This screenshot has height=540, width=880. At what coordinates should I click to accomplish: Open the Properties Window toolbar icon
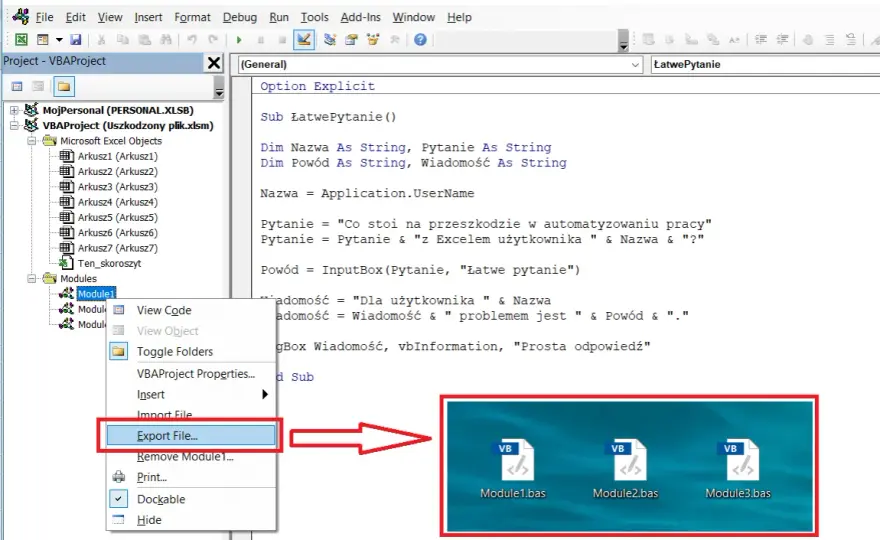point(351,39)
